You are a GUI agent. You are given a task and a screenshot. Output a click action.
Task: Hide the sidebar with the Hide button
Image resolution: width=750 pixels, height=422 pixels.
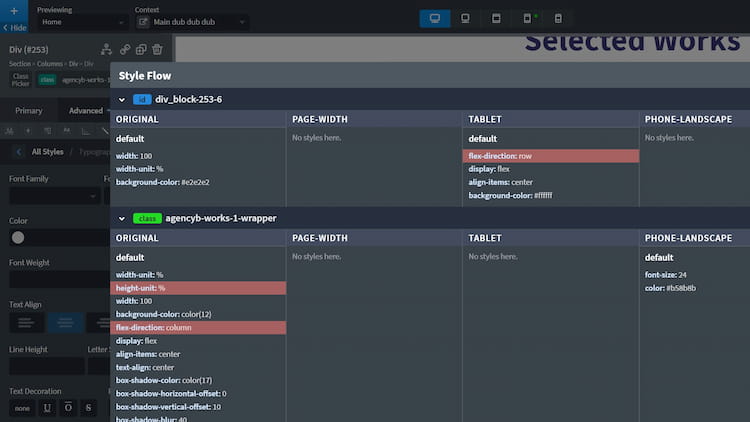15,28
